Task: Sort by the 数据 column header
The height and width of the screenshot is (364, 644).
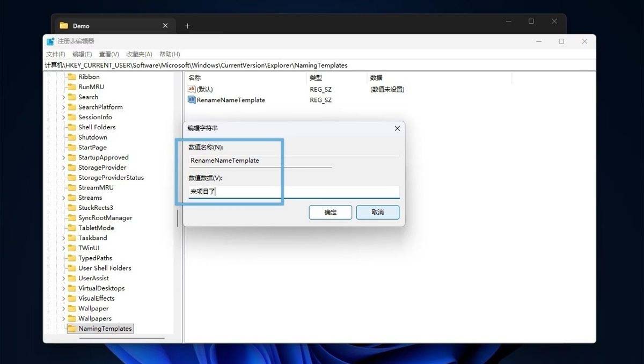Action: (x=440, y=78)
